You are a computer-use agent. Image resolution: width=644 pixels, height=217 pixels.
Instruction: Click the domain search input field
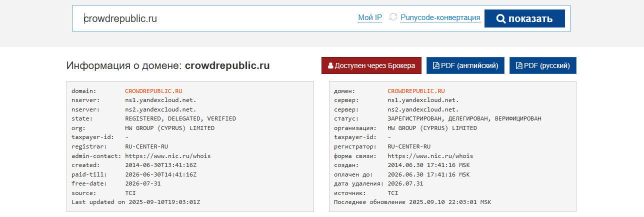215,18
